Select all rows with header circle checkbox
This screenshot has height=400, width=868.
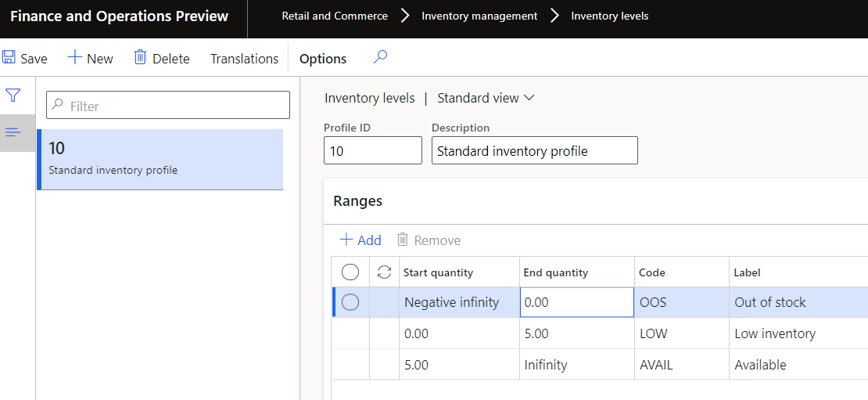[350, 272]
